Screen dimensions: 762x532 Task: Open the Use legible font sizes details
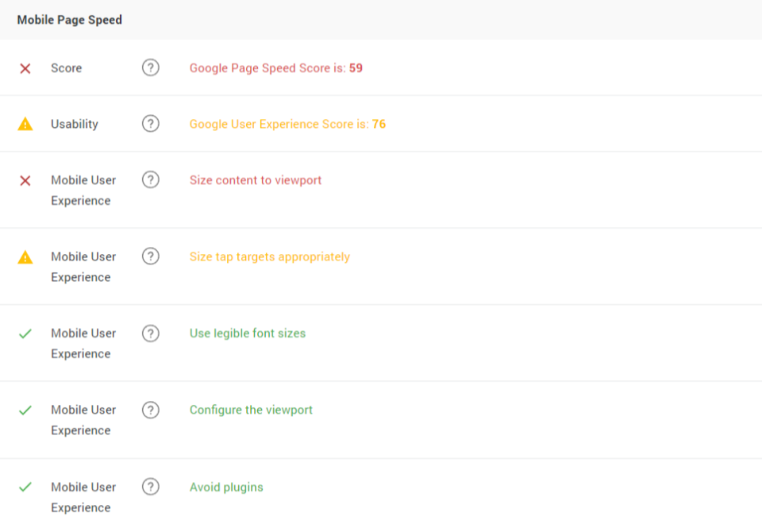[247, 333]
